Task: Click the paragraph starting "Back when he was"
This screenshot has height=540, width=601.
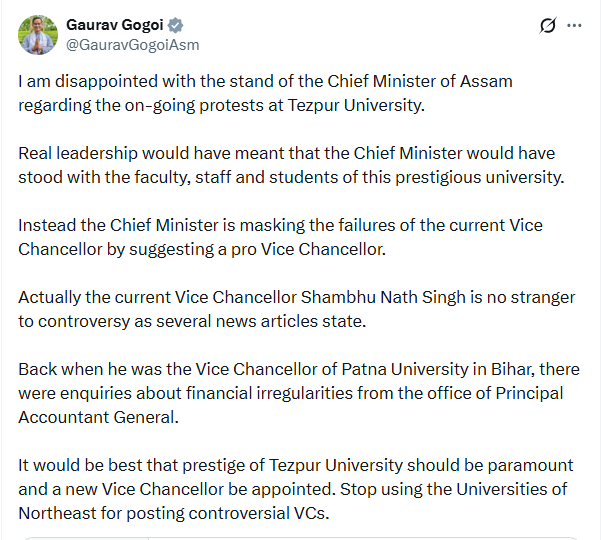Action: click(x=290, y=393)
